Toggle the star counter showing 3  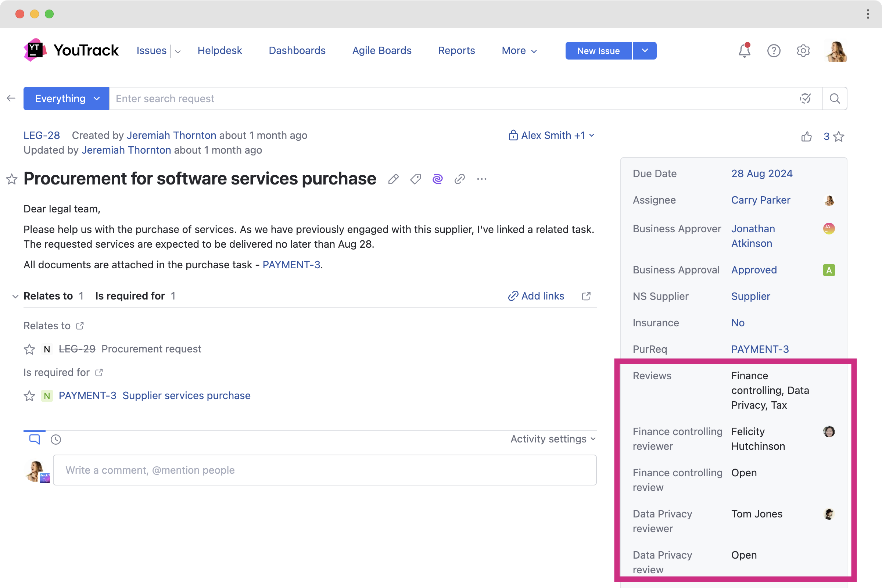point(833,136)
